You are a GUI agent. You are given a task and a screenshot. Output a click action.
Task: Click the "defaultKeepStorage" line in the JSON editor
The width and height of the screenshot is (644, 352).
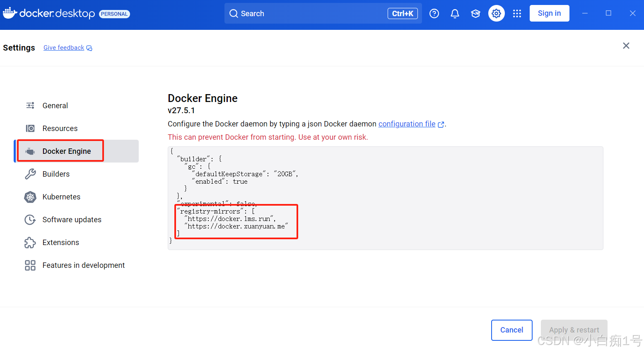[x=245, y=174]
